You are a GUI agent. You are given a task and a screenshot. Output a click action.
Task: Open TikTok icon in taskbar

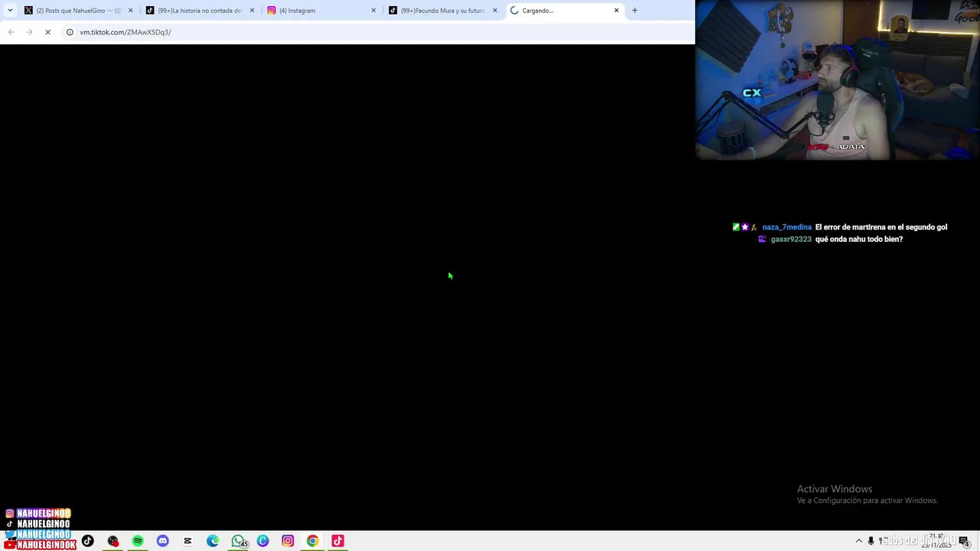click(88, 541)
